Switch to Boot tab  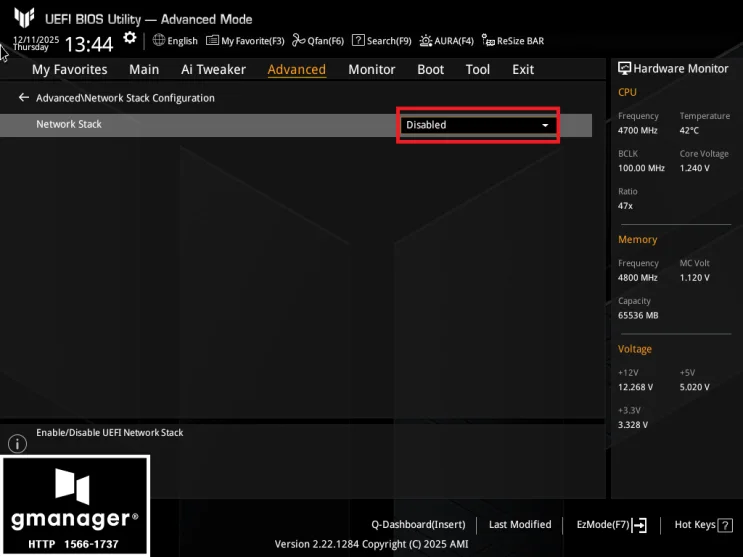(430, 69)
